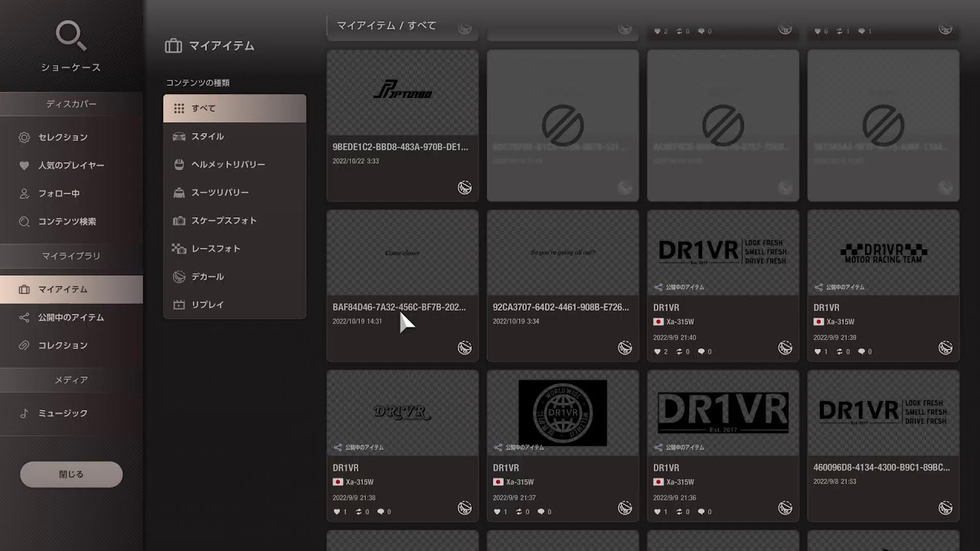This screenshot has height=551, width=980.
Task: Open DR1VR Motor Racing Team decal
Action: 884,253
